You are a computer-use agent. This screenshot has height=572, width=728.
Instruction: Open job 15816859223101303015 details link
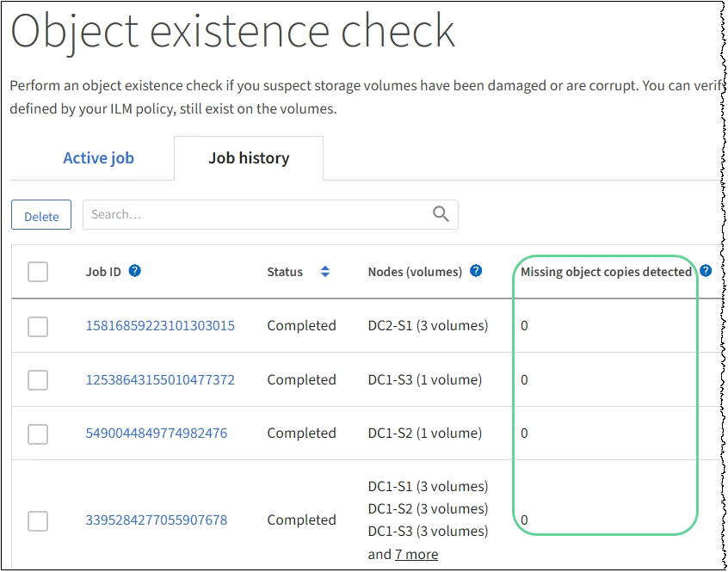coord(160,326)
